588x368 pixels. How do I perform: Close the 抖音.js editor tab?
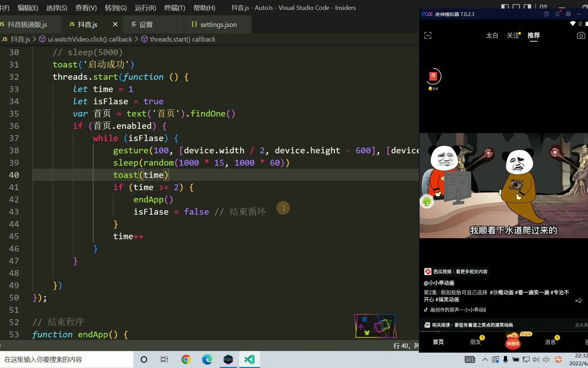click(115, 24)
